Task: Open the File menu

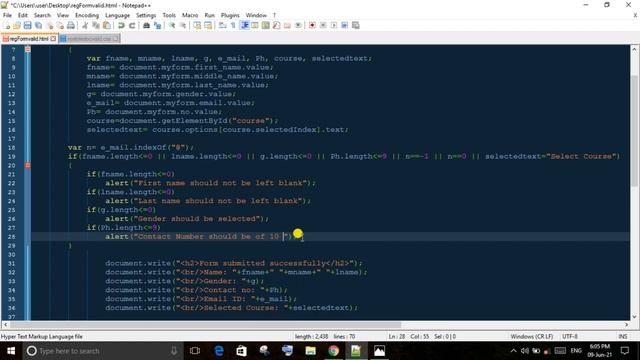Action: click(x=7, y=15)
